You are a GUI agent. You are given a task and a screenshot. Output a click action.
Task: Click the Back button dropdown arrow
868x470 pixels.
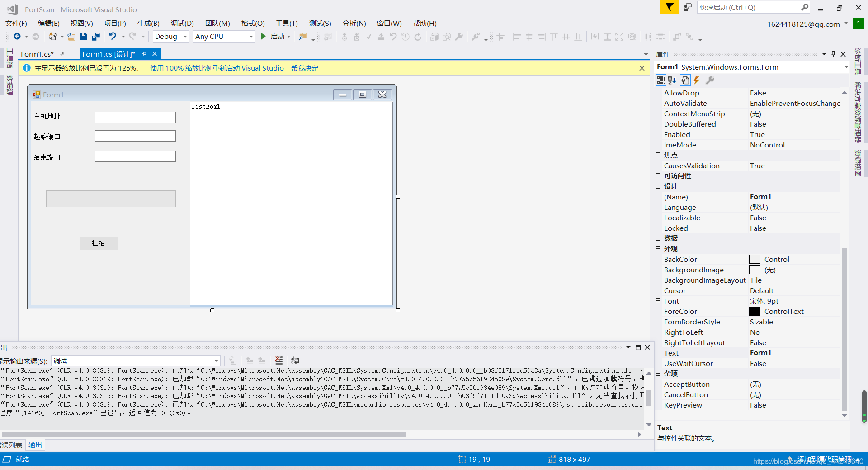tap(26, 37)
